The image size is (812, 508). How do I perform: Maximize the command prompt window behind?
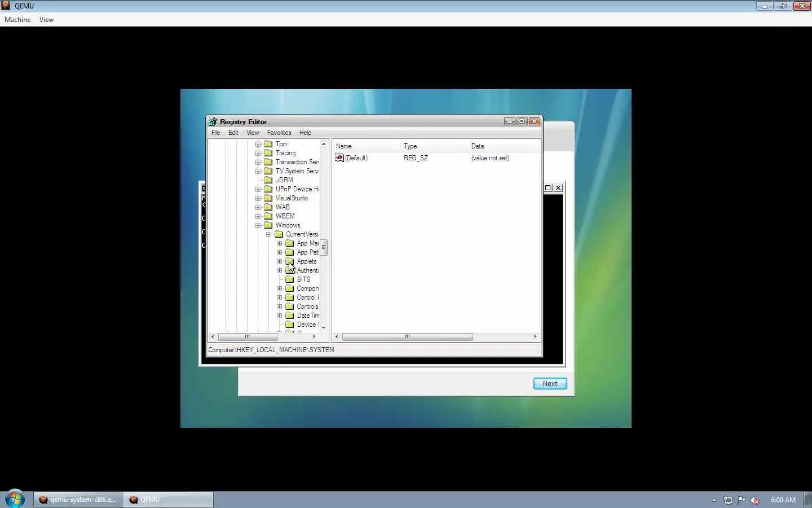(x=548, y=187)
